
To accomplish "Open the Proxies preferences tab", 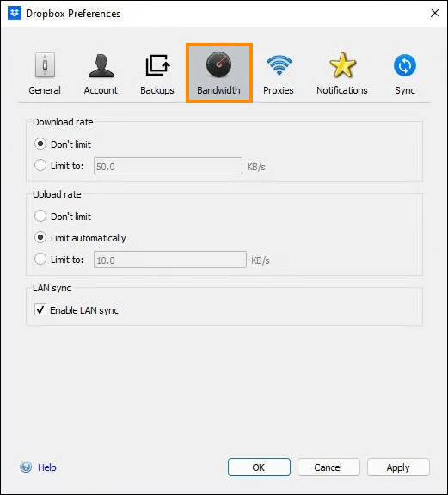I will (x=279, y=74).
